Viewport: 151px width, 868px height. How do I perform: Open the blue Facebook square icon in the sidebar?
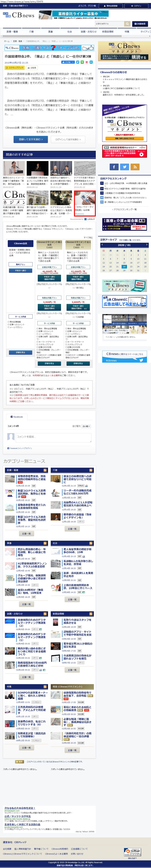[x=114, y=167]
